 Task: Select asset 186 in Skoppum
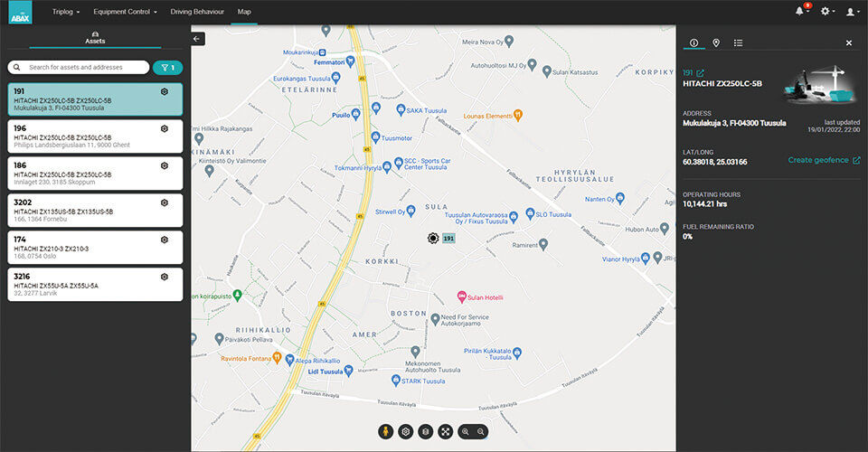point(95,174)
